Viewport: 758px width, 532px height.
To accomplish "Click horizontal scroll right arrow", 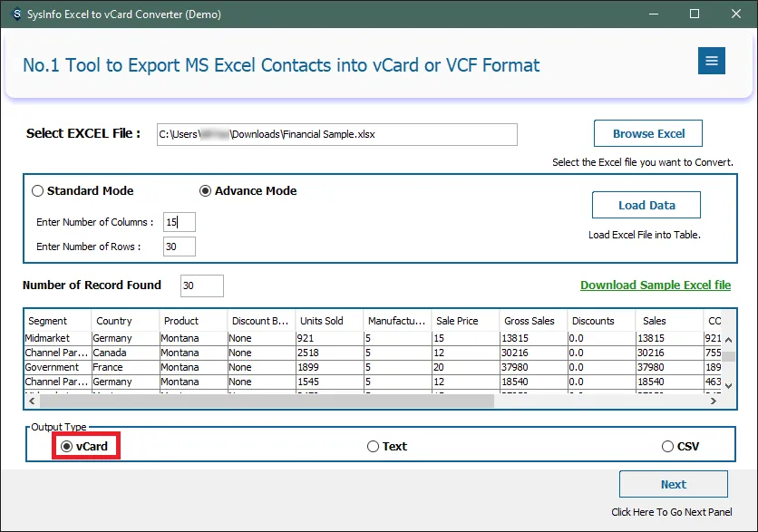I will click(714, 401).
